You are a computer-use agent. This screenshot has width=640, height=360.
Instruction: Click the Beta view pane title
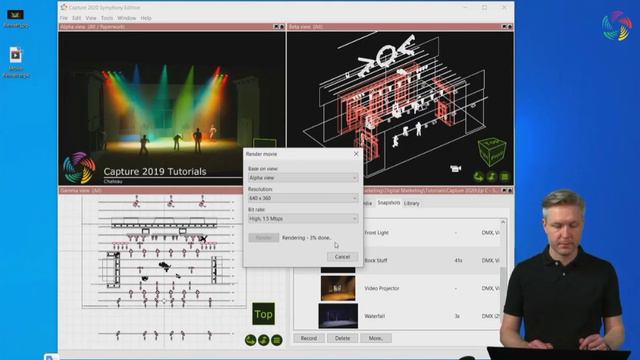click(x=306, y=27)
